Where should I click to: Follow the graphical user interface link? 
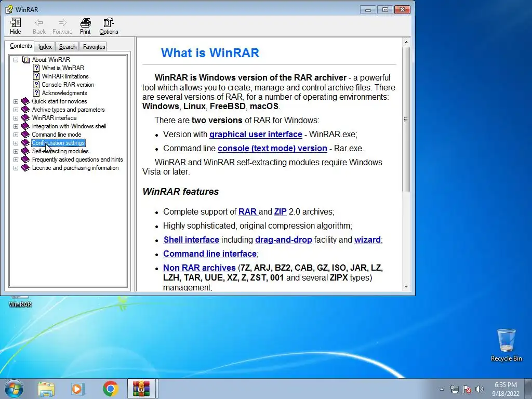pos(256,135)
